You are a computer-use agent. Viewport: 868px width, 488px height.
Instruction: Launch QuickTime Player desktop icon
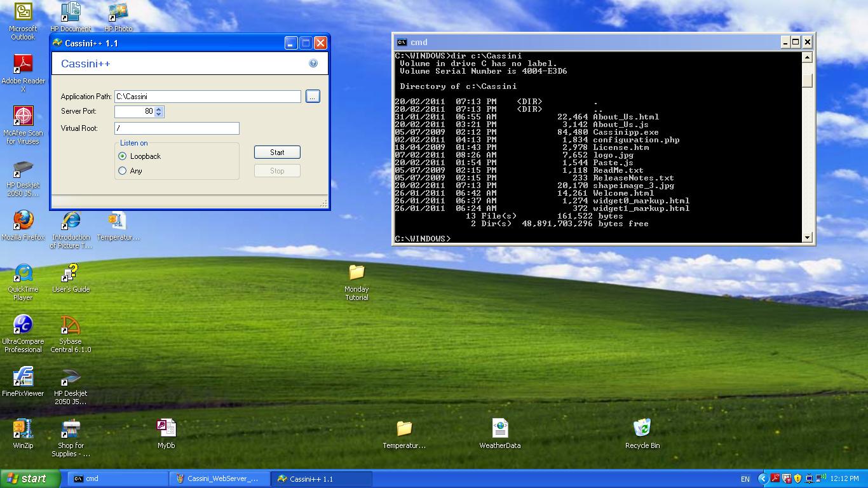(24, 273)
